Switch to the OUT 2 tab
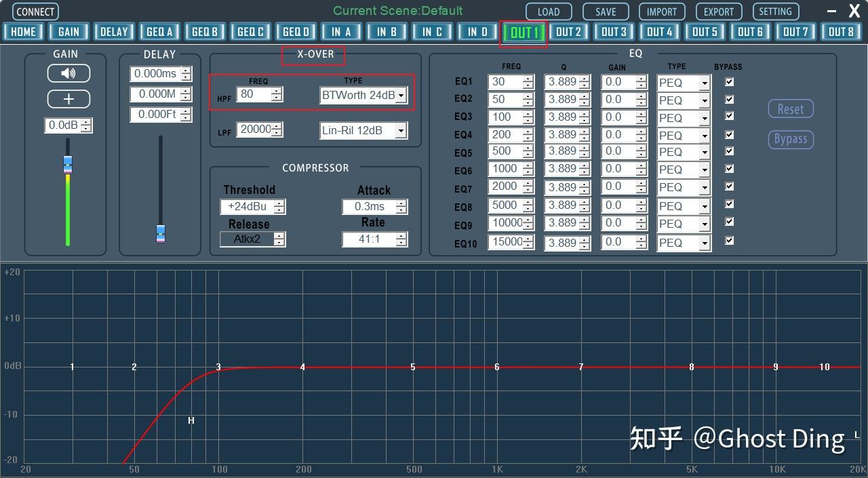 568,31
